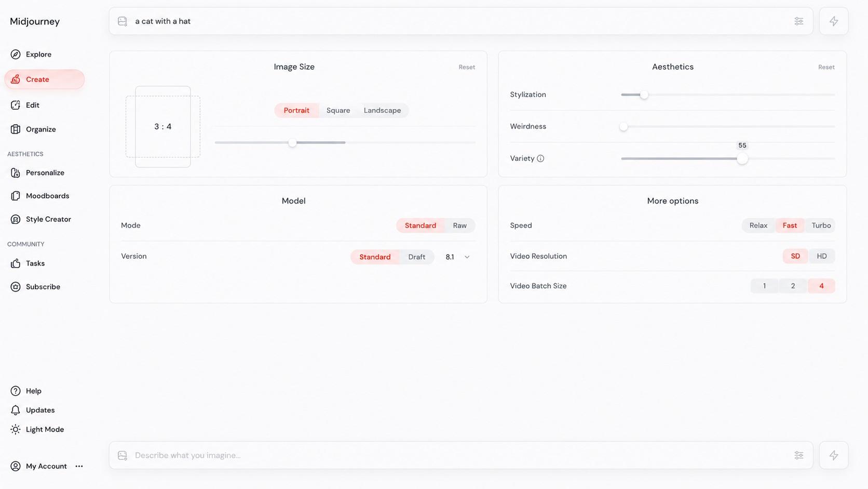Viewport: 868px width, 489px height.
Task: Set Video Batch Size to 4
Action: click(821, 286)
